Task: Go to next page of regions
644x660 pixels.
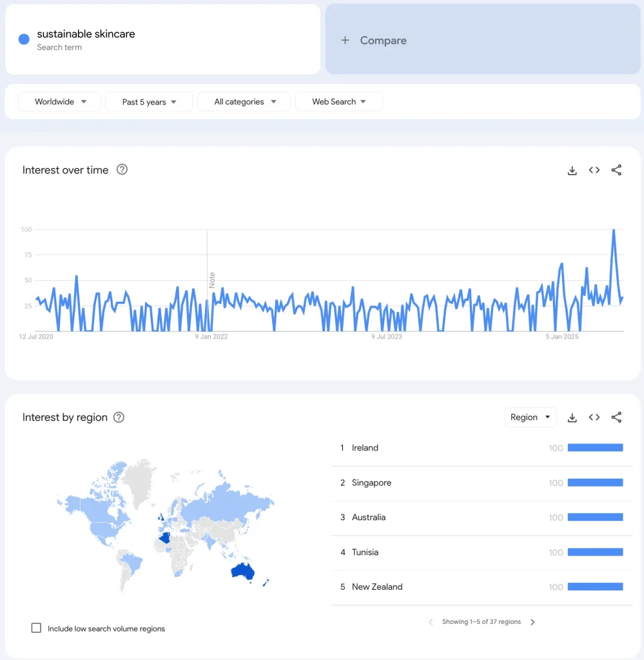Action: 532,622
